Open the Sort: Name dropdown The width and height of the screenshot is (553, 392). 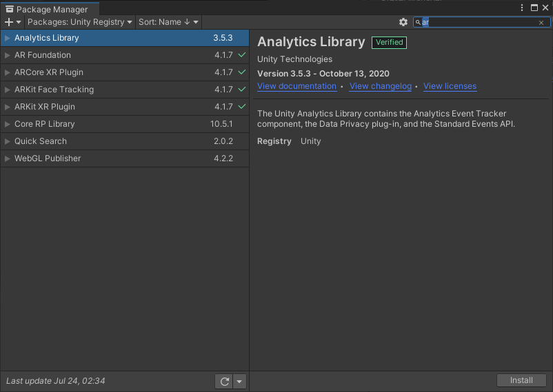point(168,22)
